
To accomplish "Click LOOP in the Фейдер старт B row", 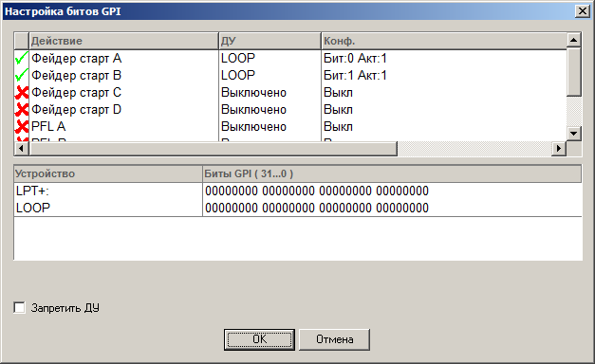I will tap(238, 76).
